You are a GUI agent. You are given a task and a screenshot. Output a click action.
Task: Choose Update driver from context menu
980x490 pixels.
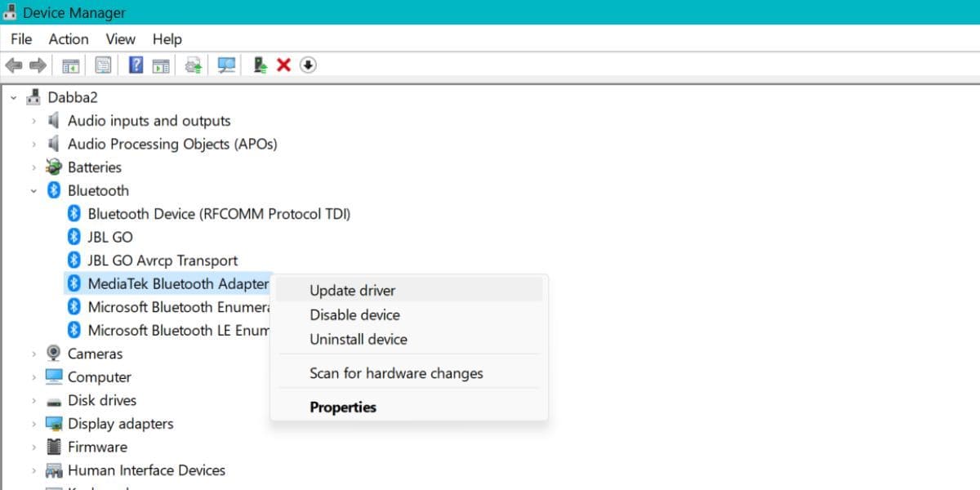coord(353,290)
